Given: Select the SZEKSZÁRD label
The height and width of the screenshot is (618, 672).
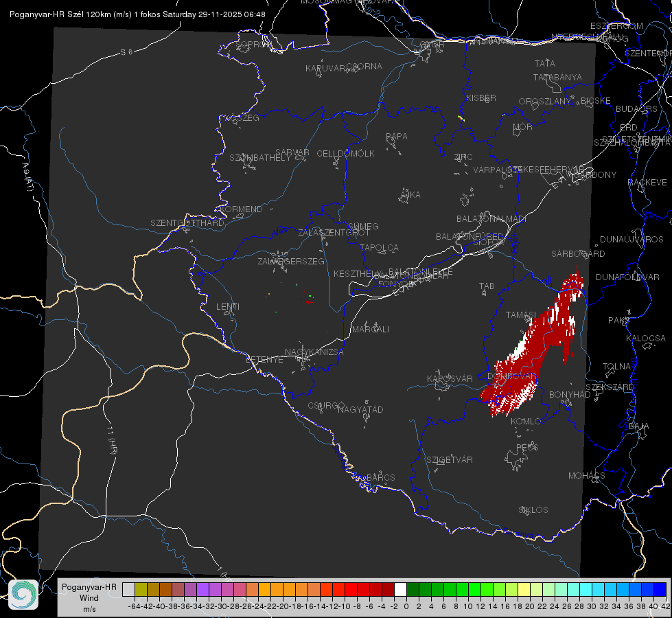Looking at the screenshot, I should pyautogui.click(x=610, y=387).
